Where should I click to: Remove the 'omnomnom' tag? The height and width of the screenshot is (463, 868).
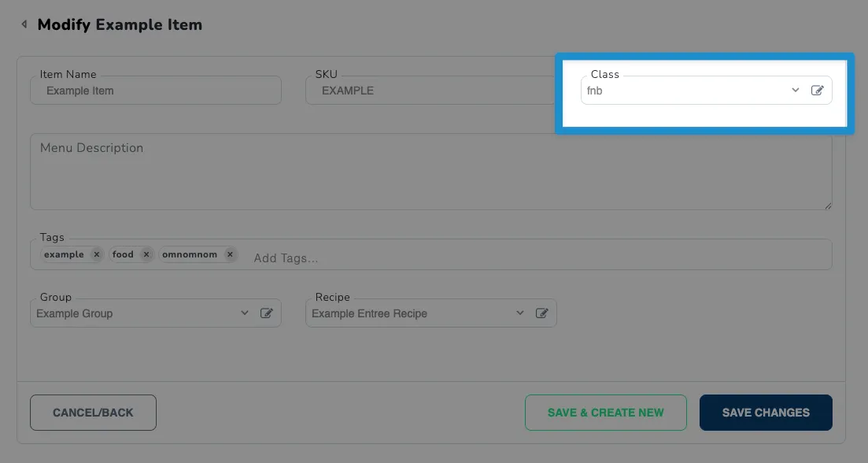(x=230, y=254)
